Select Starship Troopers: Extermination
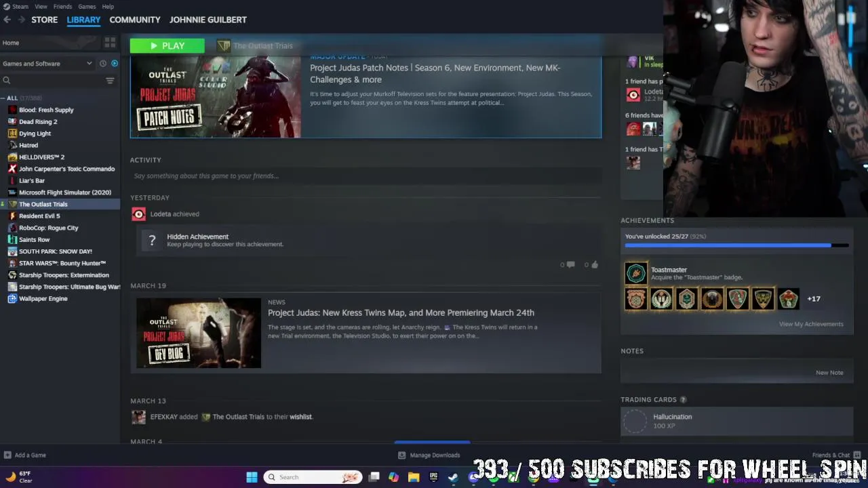The image size is (868, 488). tap(64, 275)
